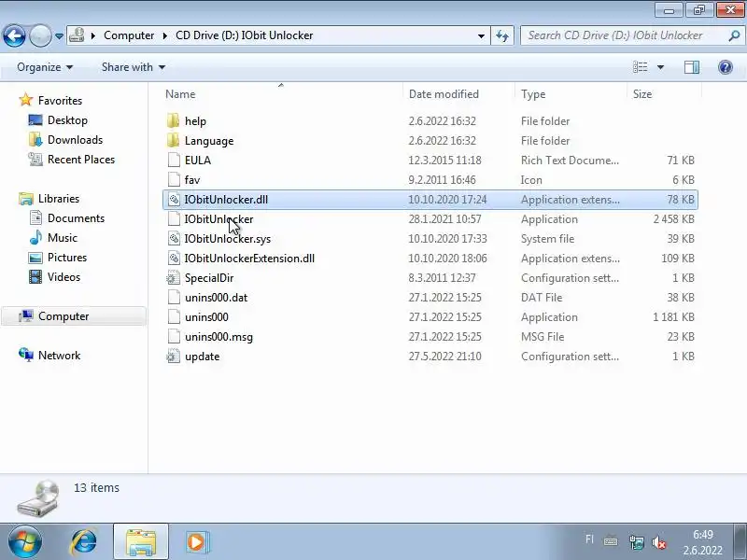This screenshot has width=747, height=560.
Task: Click the 27.5.2022 21:10 date cell
Action: pos(445,357)
